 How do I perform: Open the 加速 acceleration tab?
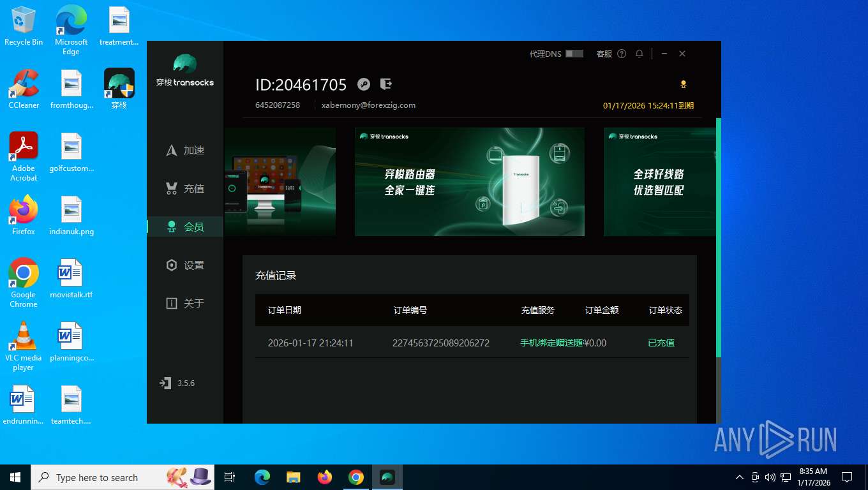(x=185, y=150)
